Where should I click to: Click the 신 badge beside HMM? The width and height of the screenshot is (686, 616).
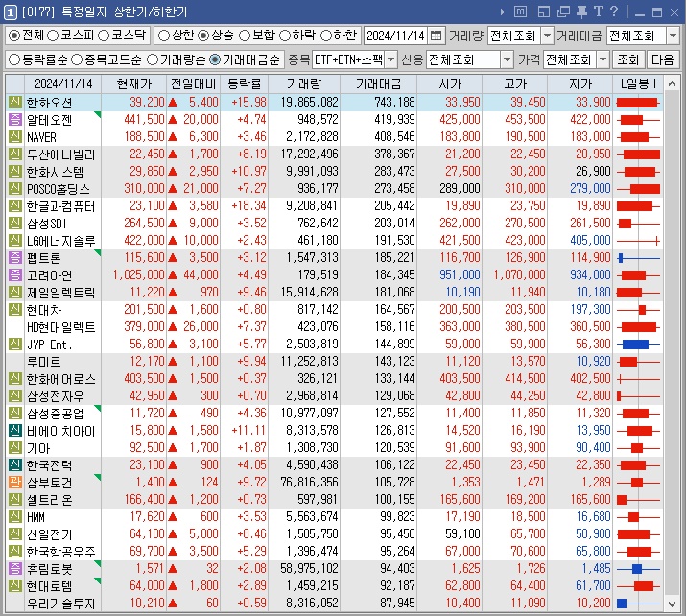click(x=15, y=516)
